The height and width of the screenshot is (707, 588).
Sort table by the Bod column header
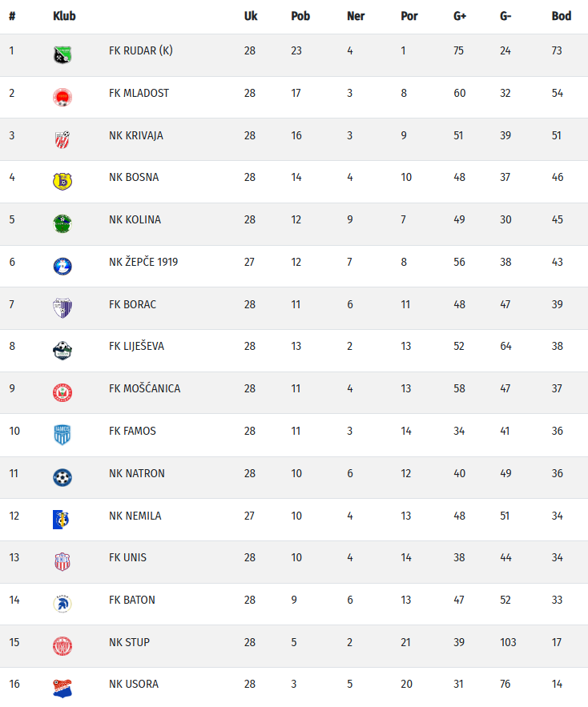pos(561,16)
